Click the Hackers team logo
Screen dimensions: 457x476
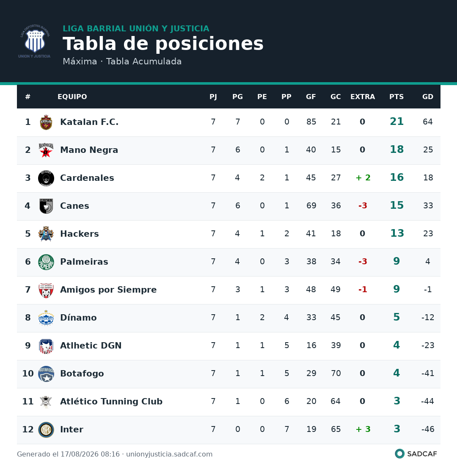pos(46,234)
